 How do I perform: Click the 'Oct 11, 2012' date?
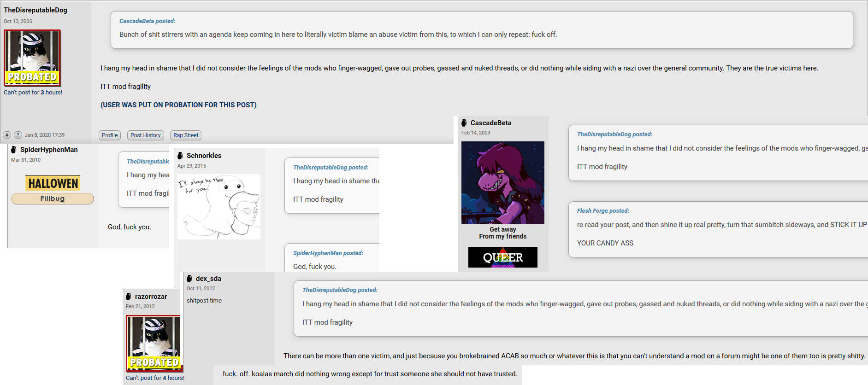(201, 288)
